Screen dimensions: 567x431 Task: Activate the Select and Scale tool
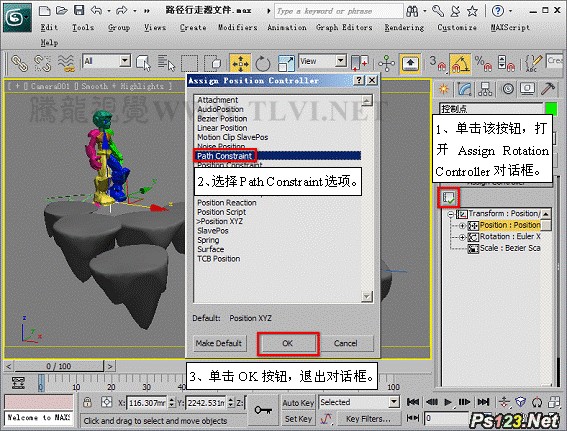286,63
